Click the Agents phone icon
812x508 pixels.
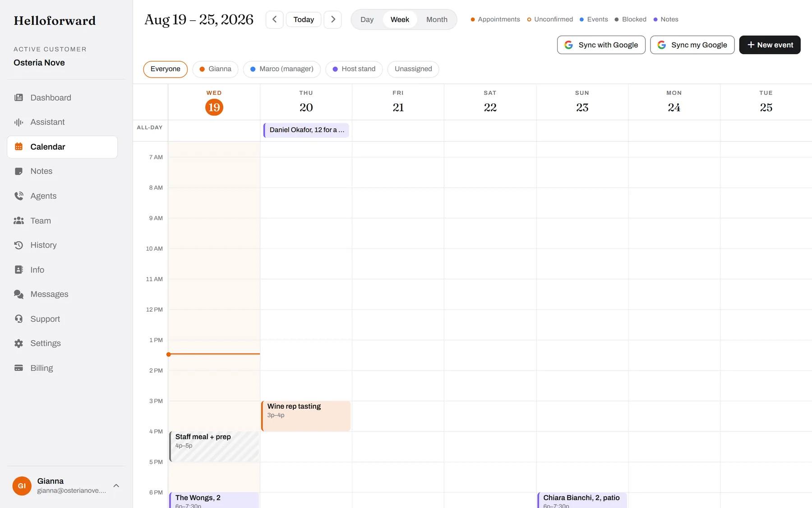18,196
